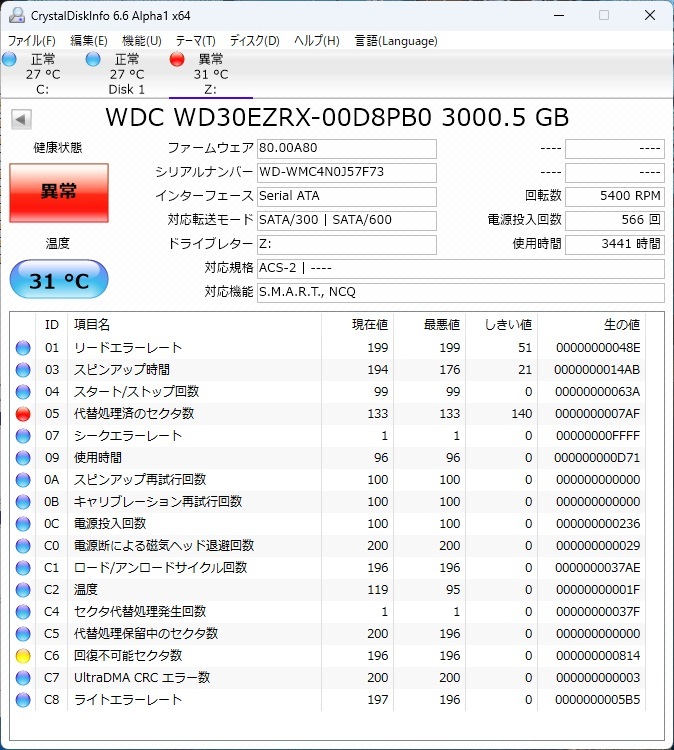Click raw value 00000000FFFF
The height and width of the screenshot is (750, 674).
pos(598,436)
